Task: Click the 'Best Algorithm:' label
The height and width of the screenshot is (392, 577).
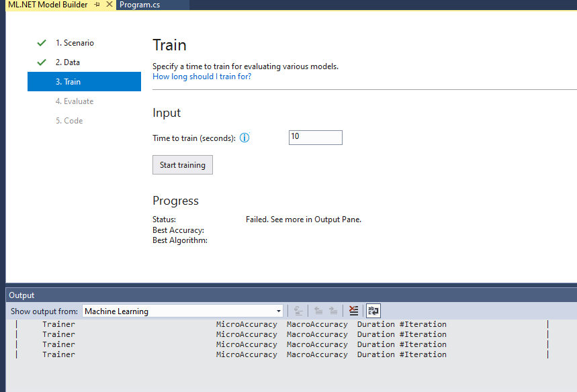Action: (x=180, y=240)
